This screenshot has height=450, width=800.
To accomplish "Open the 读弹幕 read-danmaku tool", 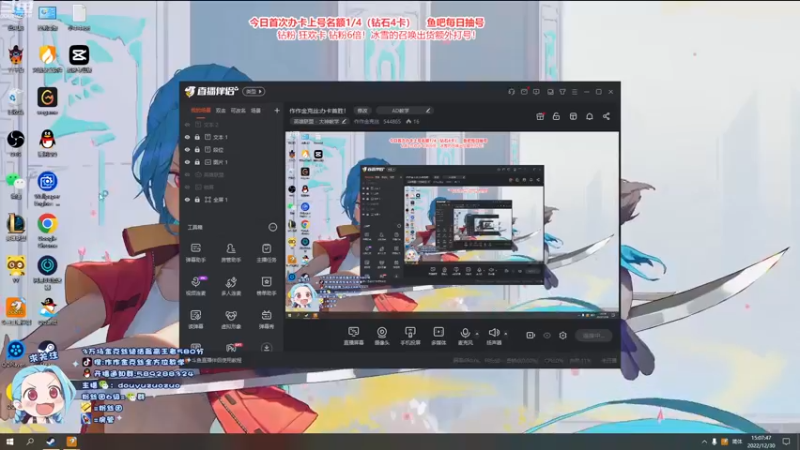I will click(195, 319).
